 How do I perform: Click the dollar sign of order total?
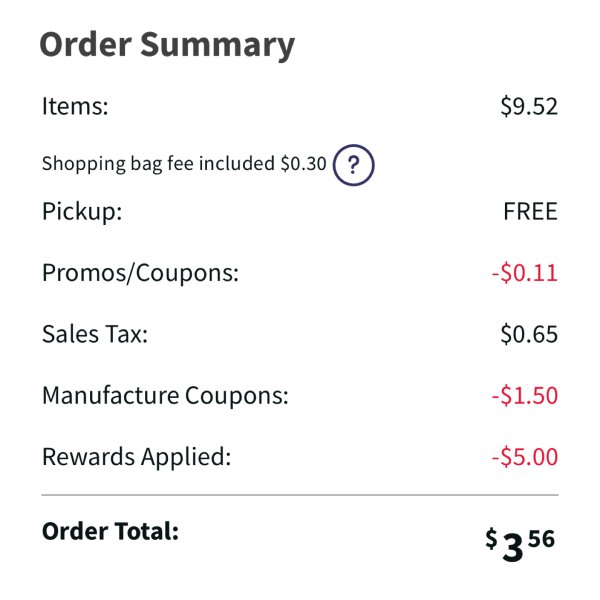[491, 538]
